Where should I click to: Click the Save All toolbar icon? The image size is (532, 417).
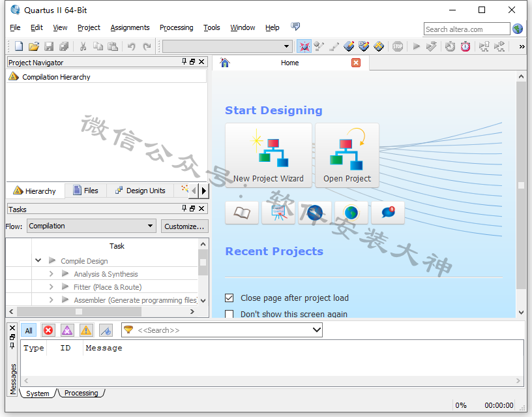click(x=64, y=46)
